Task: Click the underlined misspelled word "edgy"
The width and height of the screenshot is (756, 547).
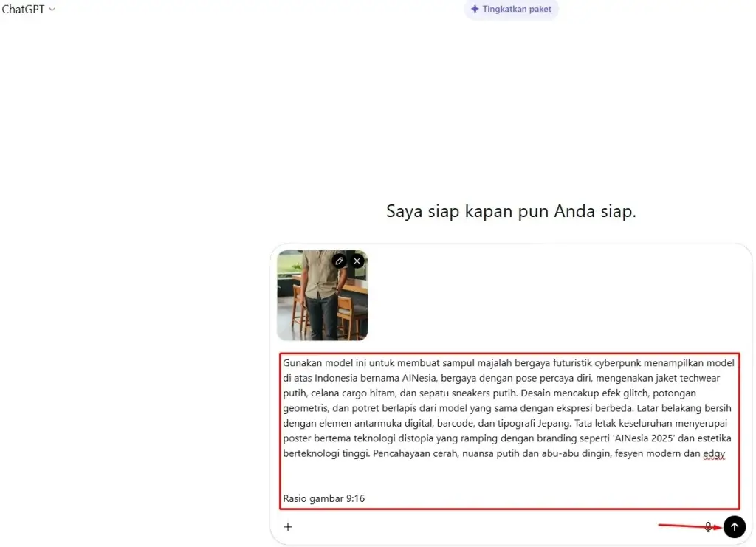Action: coord(715,454)
